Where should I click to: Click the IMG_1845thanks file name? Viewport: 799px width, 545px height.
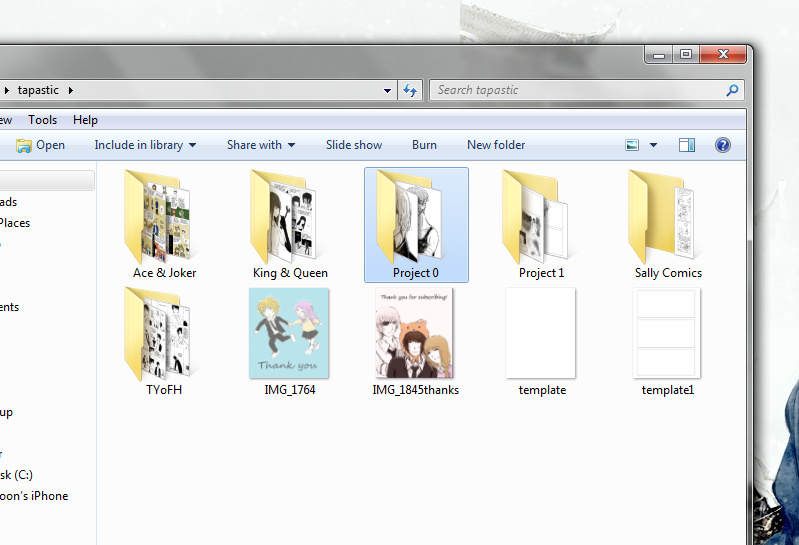point(415,390)
